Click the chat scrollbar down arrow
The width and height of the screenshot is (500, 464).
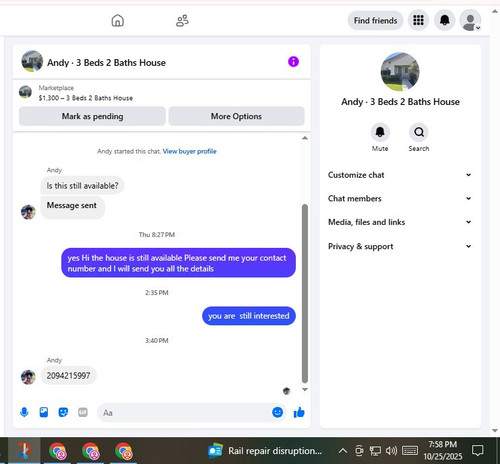click(305, 389)
